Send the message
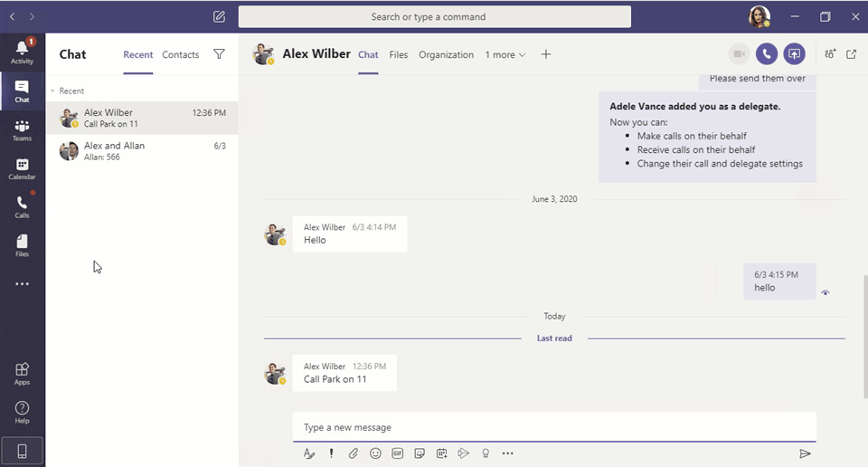Viewport: 868px width, 467px height. coord(805,453)
